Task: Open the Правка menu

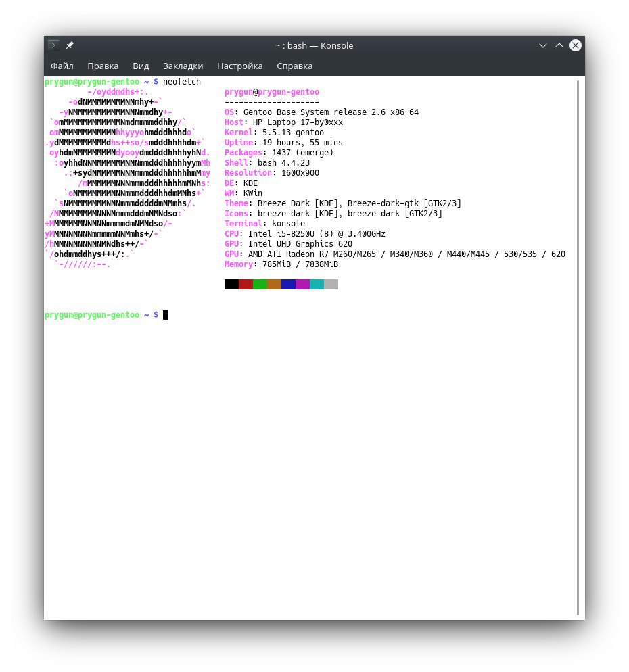Action: (103, 66)
